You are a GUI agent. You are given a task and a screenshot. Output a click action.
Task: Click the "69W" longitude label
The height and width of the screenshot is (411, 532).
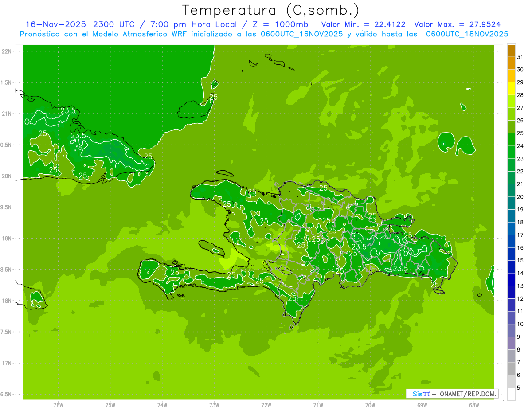coord(422,405)
